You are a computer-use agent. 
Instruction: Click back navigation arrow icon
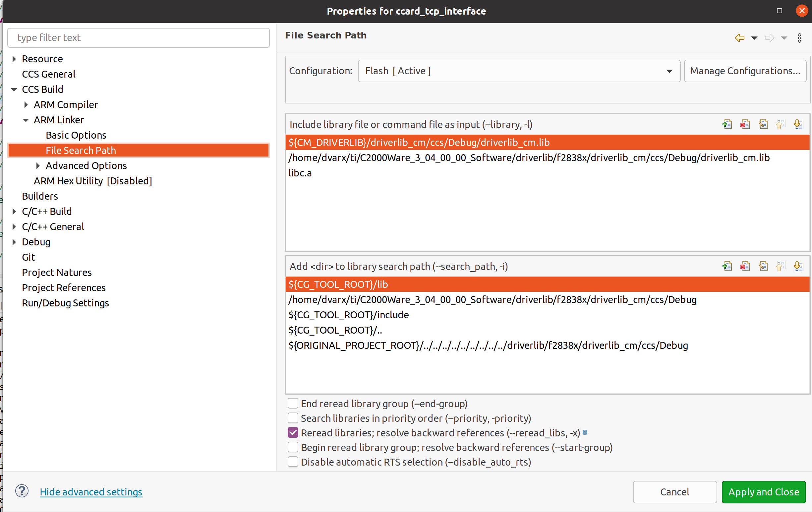[x=739, y=38]
